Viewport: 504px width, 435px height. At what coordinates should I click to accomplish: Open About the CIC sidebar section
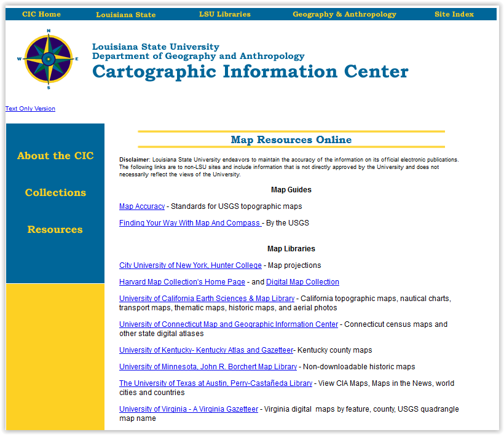pyautogui.click(x=55, y=155)
